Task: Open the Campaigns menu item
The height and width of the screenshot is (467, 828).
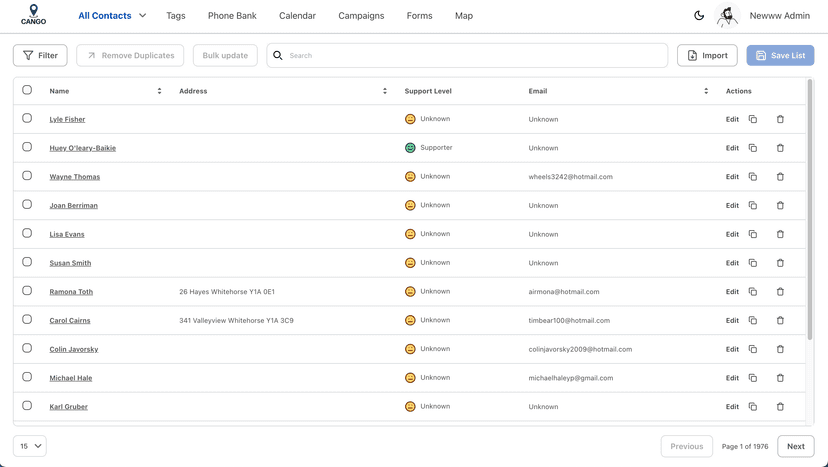Action: tap(361, 16)
